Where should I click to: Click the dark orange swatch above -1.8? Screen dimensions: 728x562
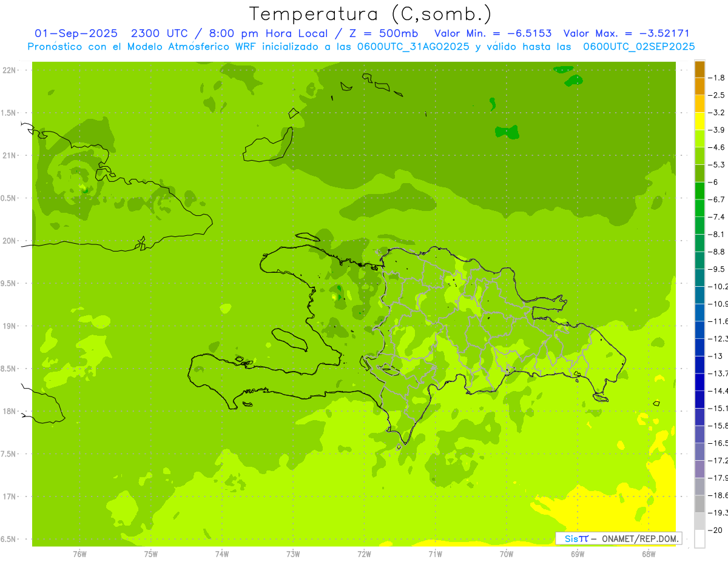click(x=699, y=69)
